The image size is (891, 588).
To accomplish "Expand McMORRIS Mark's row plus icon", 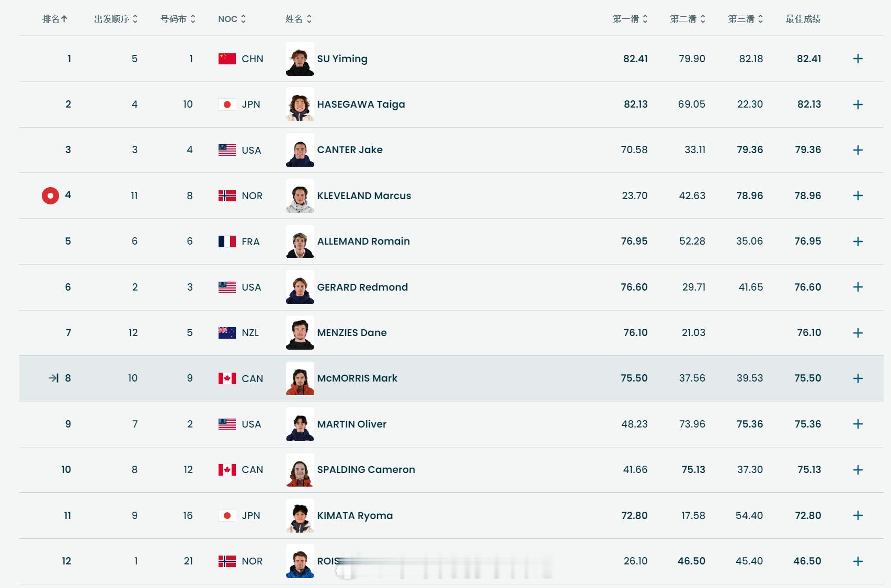I will tap(858, 378).
